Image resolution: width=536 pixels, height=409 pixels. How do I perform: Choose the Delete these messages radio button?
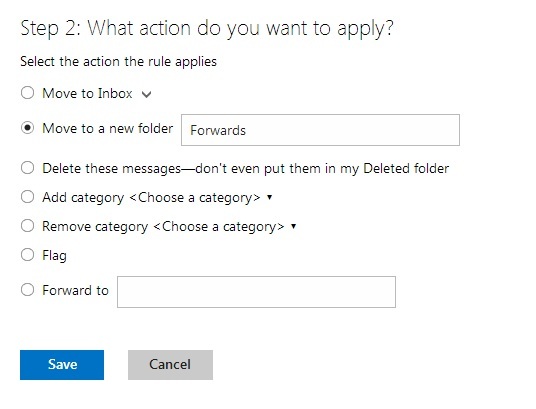click(x=27, y=168)
